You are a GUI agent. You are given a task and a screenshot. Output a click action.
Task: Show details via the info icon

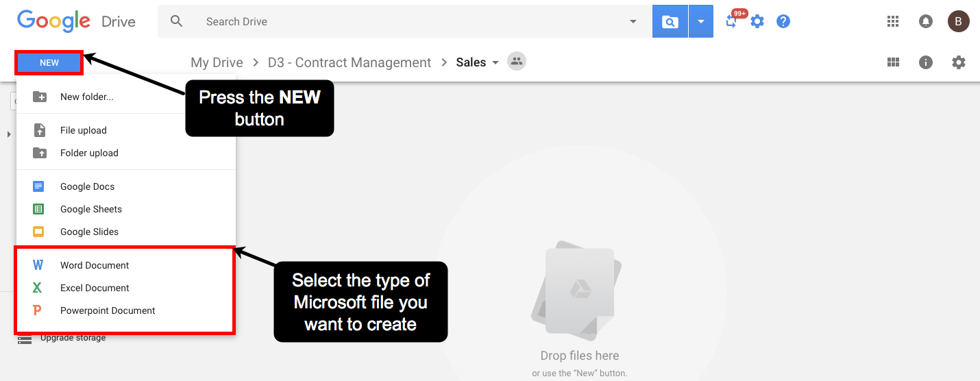(926, 62)
